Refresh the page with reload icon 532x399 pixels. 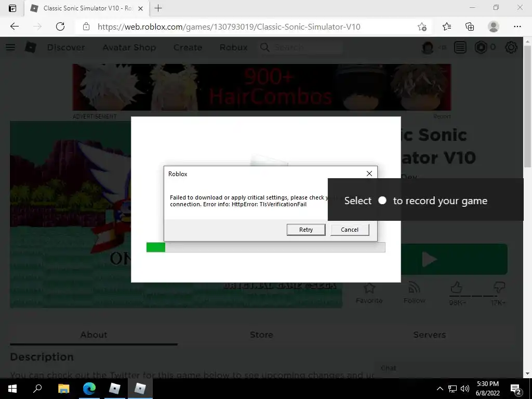click(x=60, y=26)
